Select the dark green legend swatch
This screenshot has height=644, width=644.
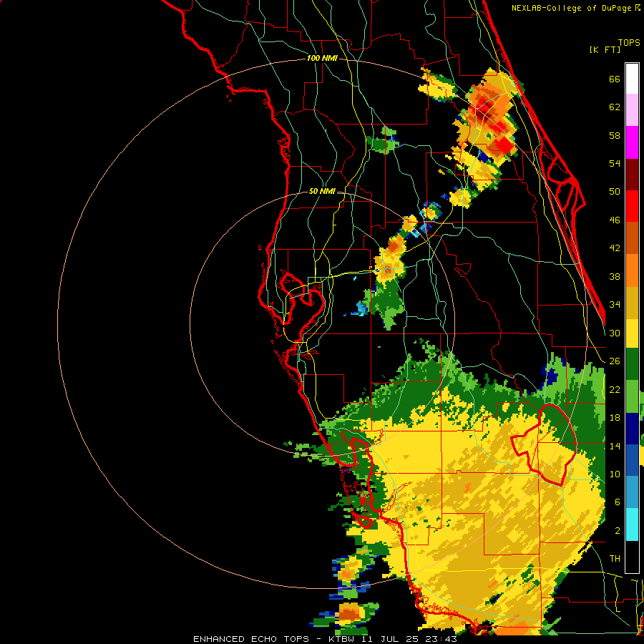pos(632,364)
